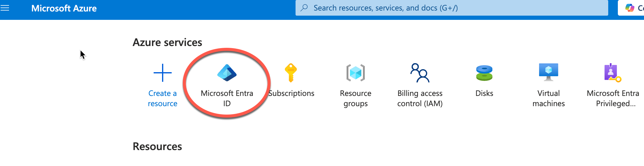This screenshot has height=166, width=644.
Task: Click the magnifier icon in the search bar
Action: (304, 8)
